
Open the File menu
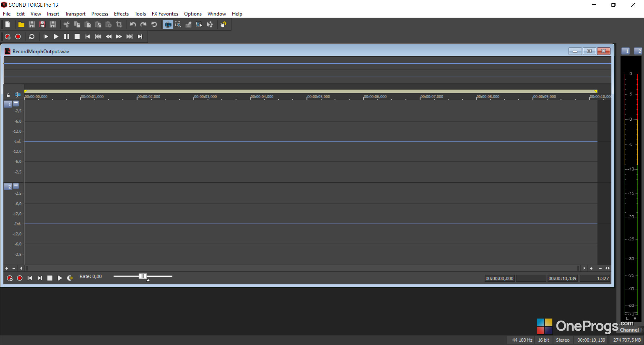(7, 14)
